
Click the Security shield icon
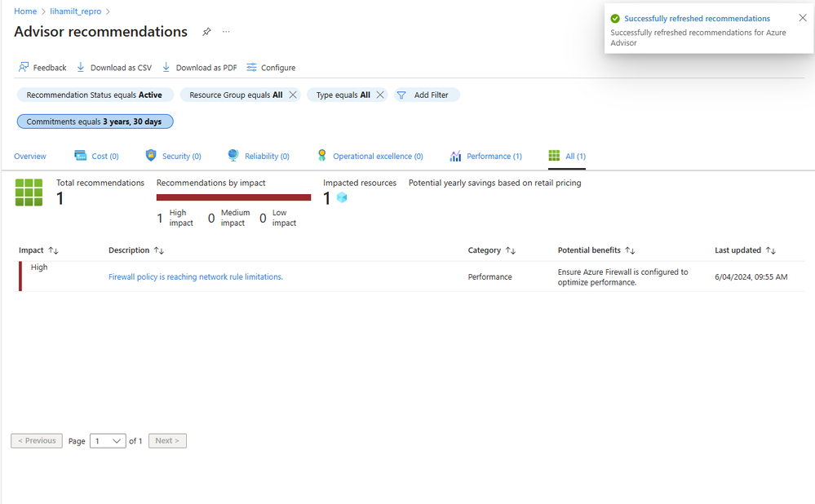151,155
